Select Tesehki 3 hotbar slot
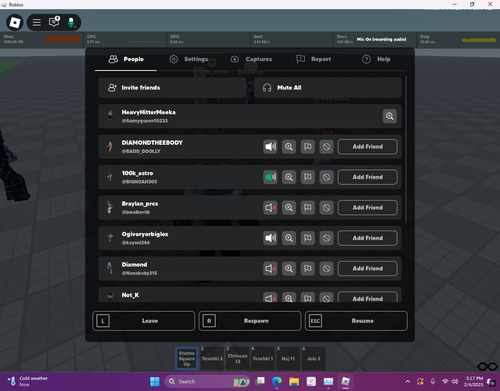Viewport: 500px width, 391px height. [x=212, y=359]
